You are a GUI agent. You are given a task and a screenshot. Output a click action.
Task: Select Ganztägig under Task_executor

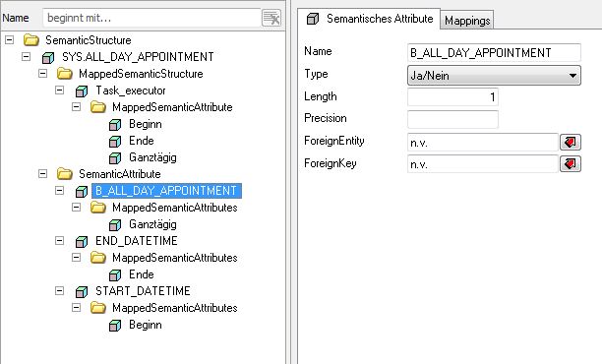click(152, 157)
